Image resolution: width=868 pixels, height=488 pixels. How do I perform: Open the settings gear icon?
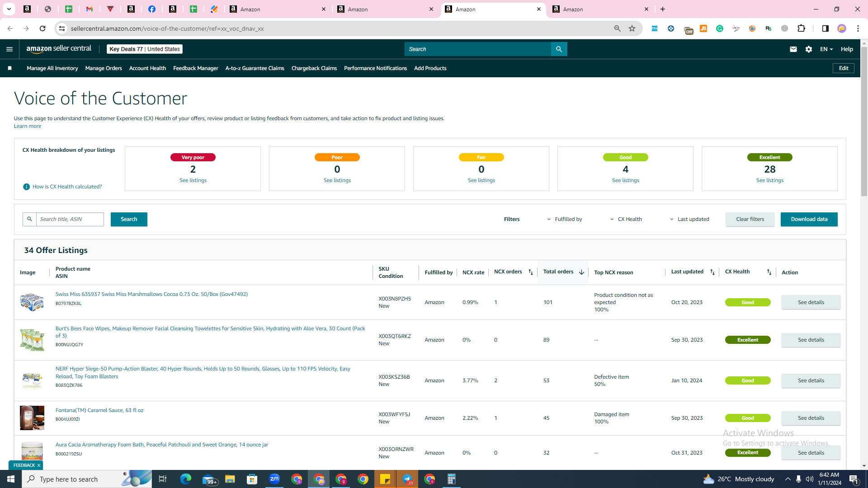point(809,49)
